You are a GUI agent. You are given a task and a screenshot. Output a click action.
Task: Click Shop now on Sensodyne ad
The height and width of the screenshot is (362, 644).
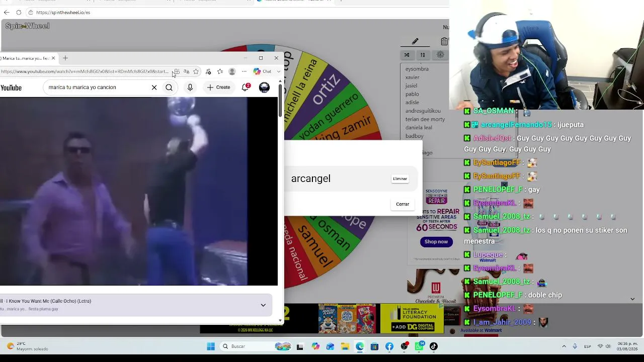pyautogui.click(x=436, y=242)
